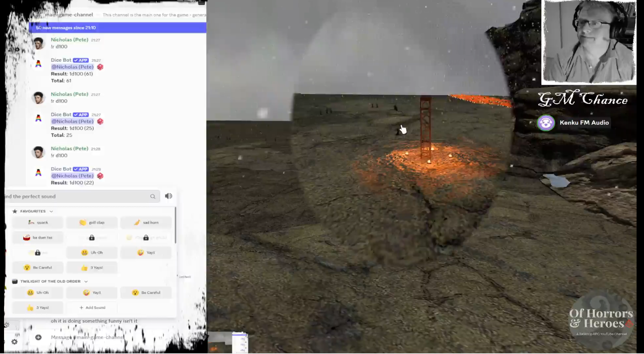This screenshot has height=354, width=644.
Task: Open the main-game-channel header title
Action: 69,15
